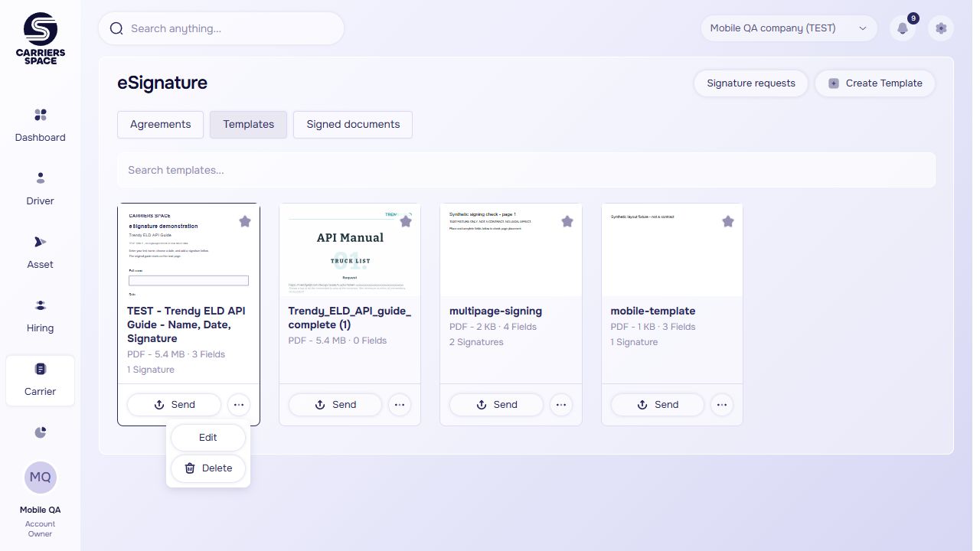The image size is (980, 551).
Task: Send the TEST - Trendy ELD API Guide template
Action: point(174,405)
